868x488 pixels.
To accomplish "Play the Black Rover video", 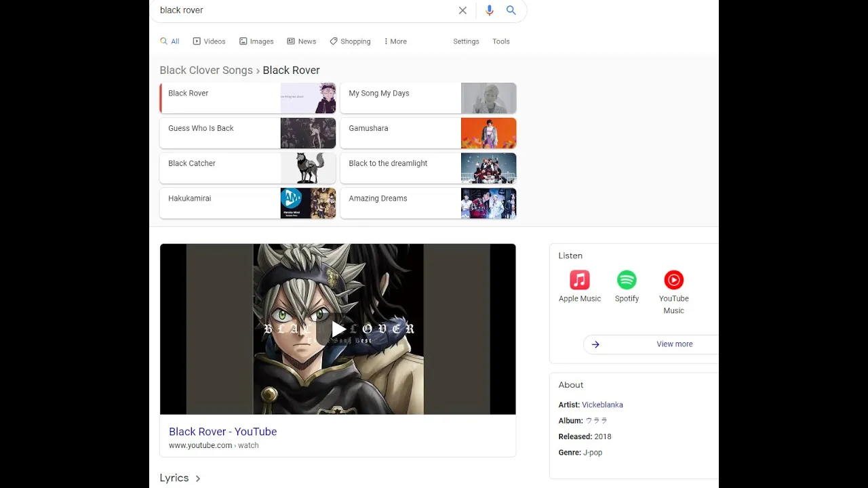I will pos(338,329).
